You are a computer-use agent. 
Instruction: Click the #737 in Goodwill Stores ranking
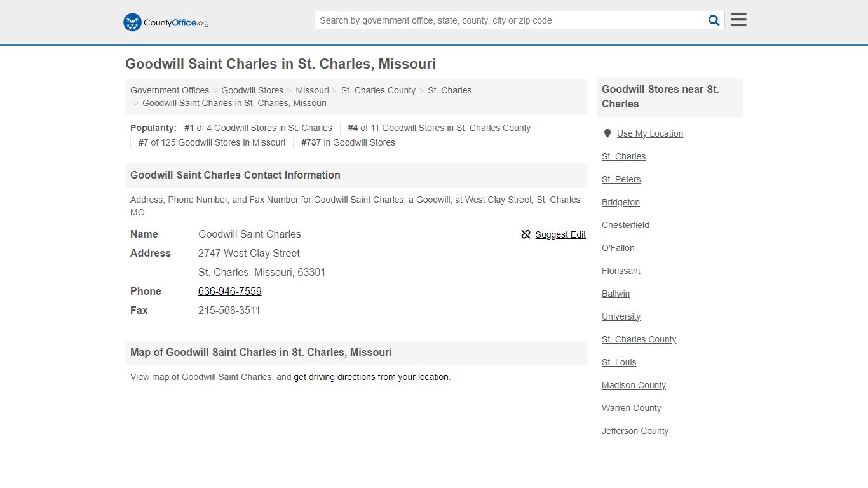click(x=348, y=142)
